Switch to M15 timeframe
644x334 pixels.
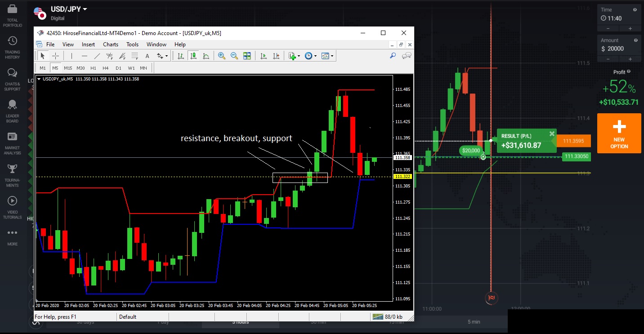(68, 68)
